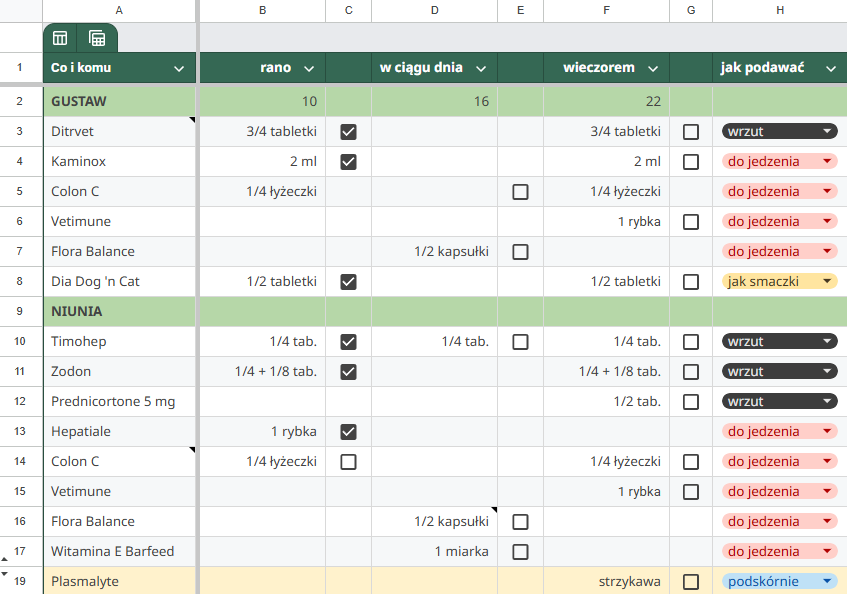Select the "Kaminox" cell
The height and width of the screenshot is (594, 847).
pos(119,161)
